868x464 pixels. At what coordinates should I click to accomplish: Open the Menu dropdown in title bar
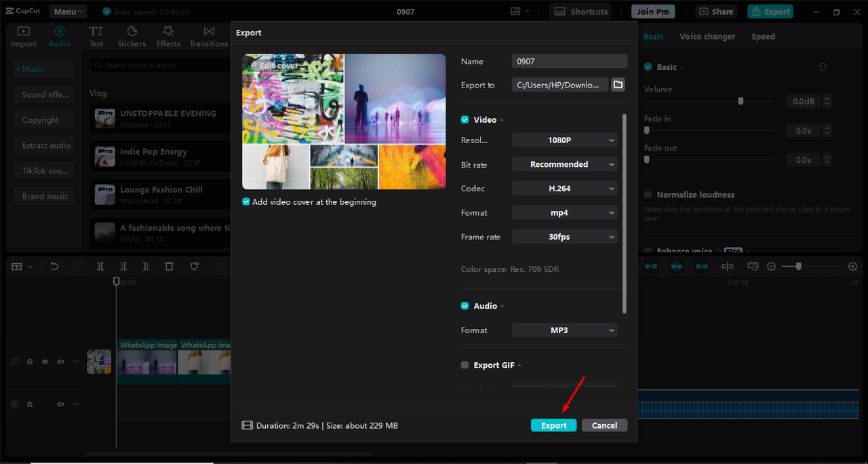coord(68,12)
